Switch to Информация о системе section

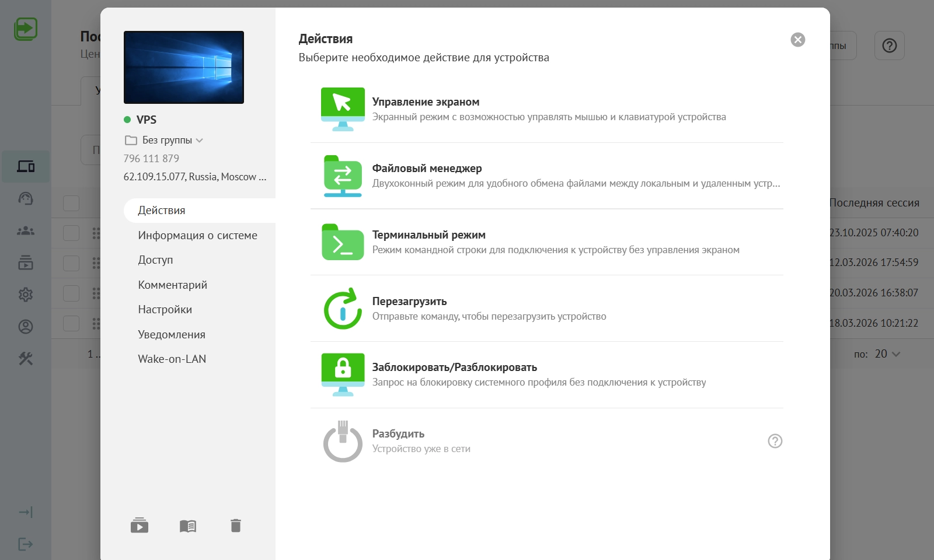pyautogui.click(x=197, y=235)
